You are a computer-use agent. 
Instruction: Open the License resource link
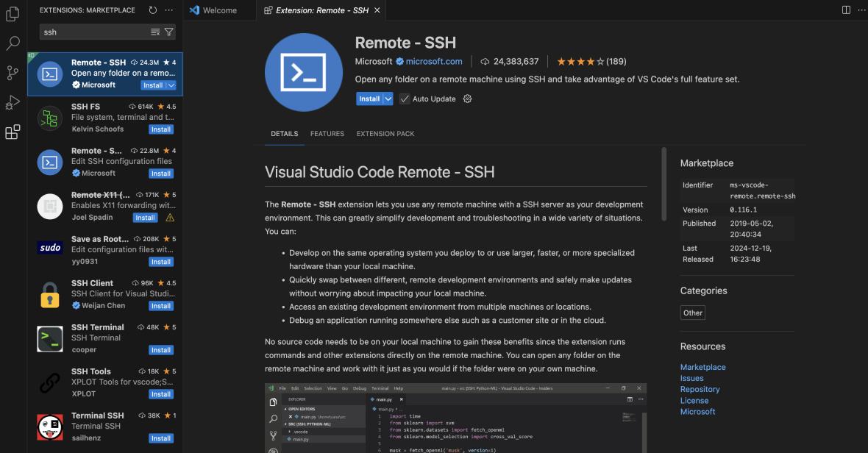point(694,401)
